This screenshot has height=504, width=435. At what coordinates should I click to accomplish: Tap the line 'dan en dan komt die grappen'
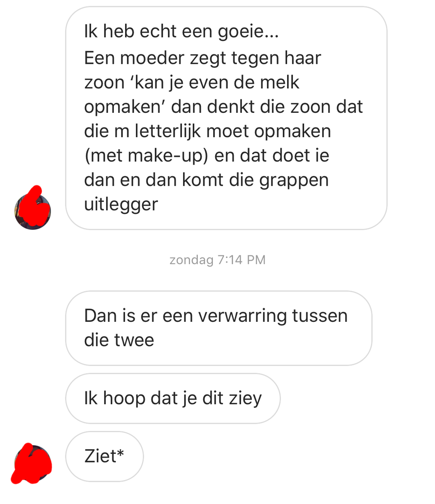pos(207,180)
